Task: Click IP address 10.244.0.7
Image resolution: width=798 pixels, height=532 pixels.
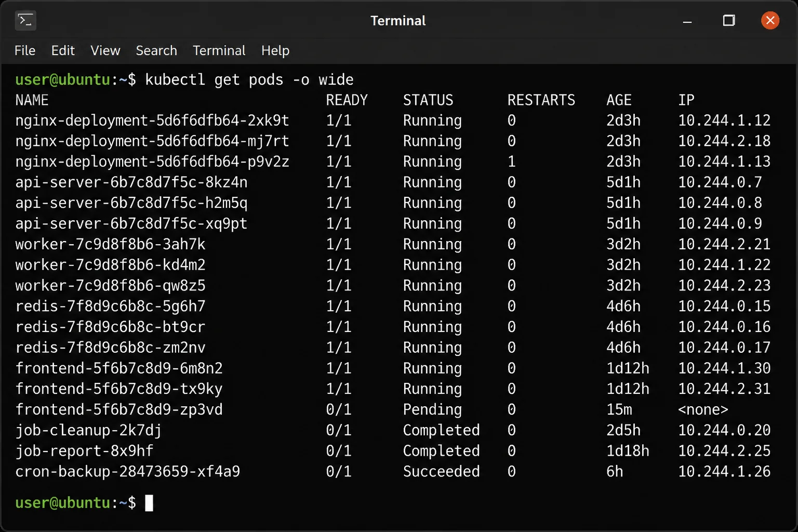Action: [720, 182]
